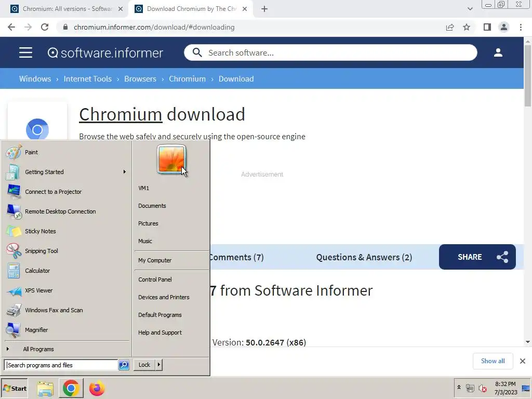Show hidden tray icons

click(459, 387)
